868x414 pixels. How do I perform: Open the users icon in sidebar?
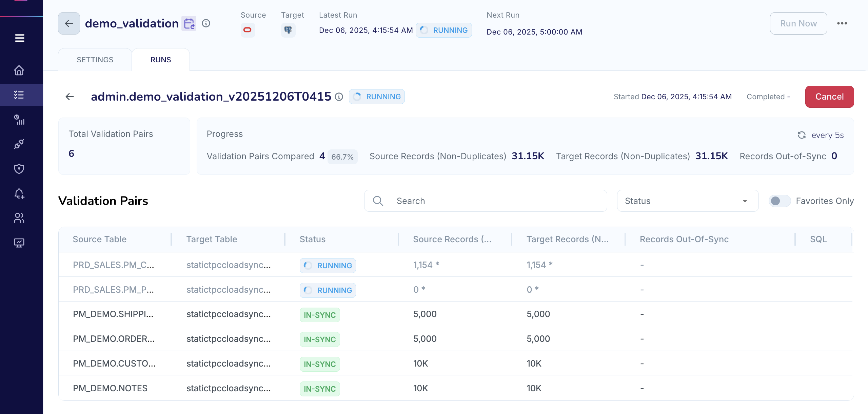pos(19,218)
